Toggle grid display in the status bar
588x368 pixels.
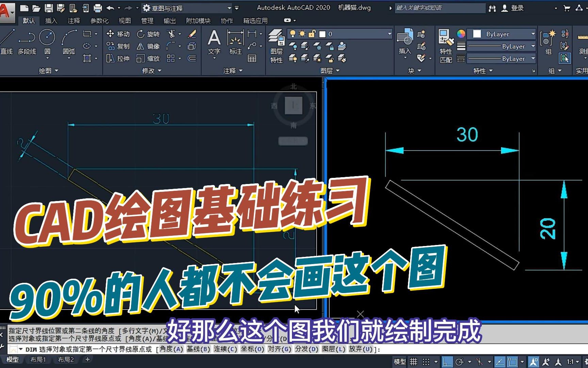coord(413,361)
